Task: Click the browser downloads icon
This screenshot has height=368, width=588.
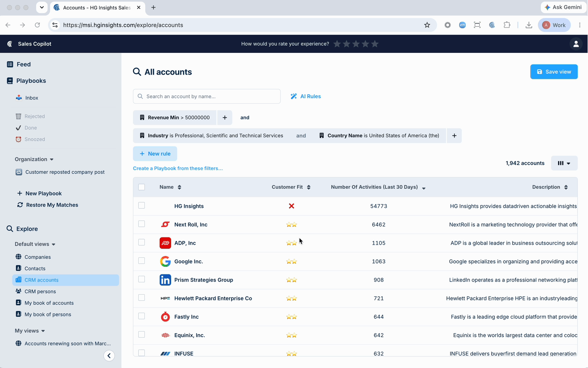Action: coord(529,25)
